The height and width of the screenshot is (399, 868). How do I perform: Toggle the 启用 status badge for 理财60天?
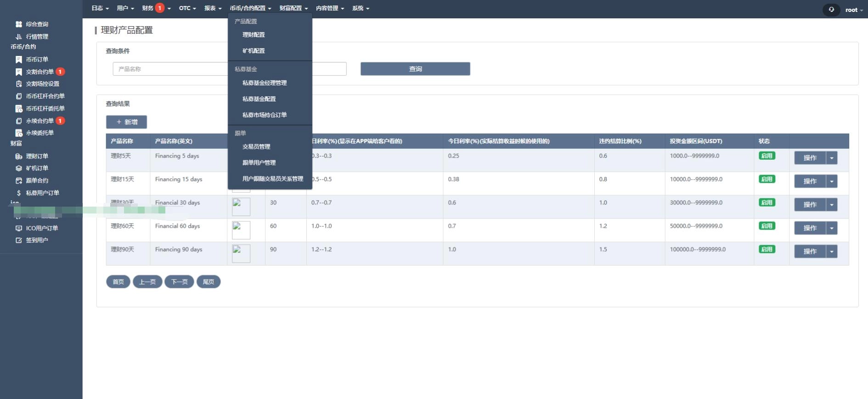(x=767, y=226)
